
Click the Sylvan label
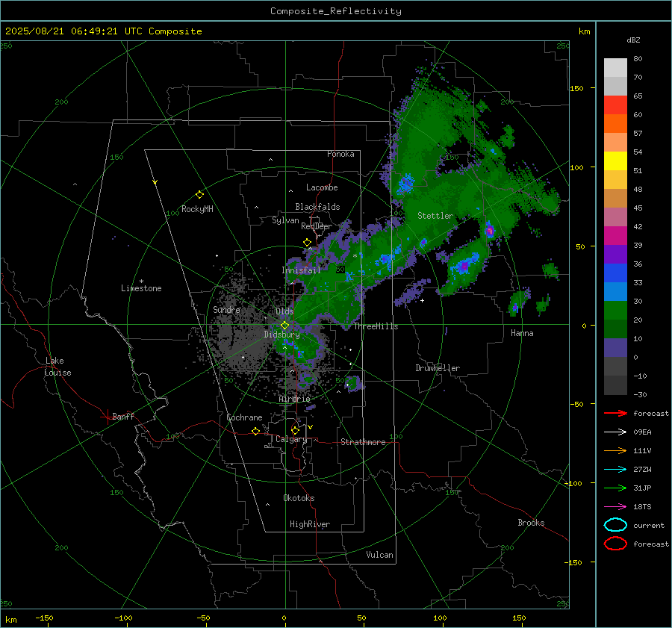click(x=285, y=220)
